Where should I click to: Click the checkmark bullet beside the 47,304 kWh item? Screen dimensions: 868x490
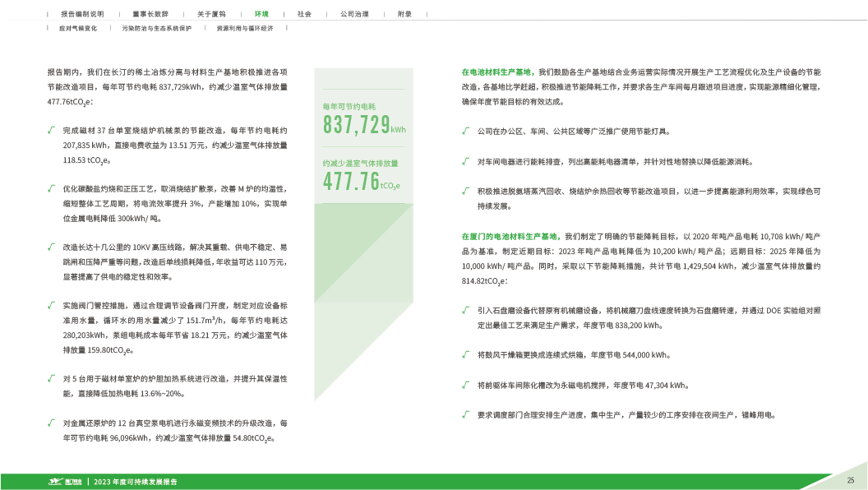(465, 384)
